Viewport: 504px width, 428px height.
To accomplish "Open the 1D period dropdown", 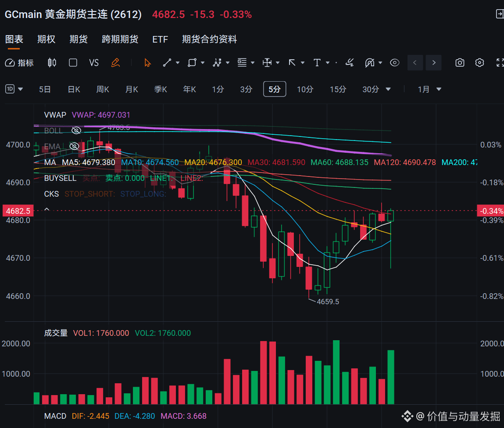I will [14, 89].
